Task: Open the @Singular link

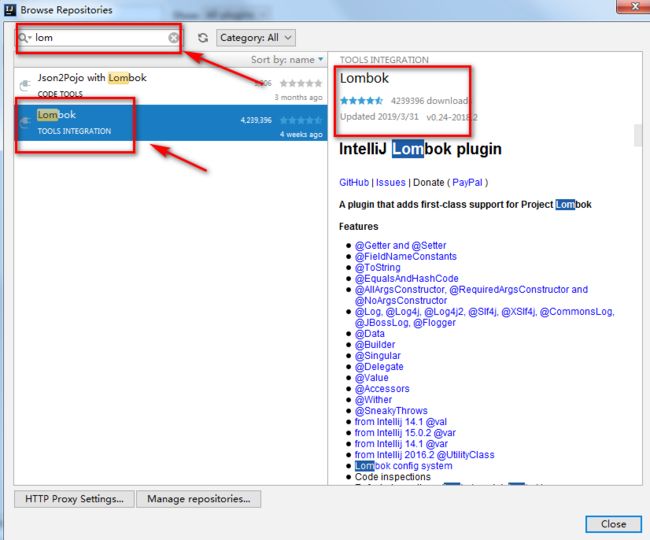Action: (x=378, y=356)
